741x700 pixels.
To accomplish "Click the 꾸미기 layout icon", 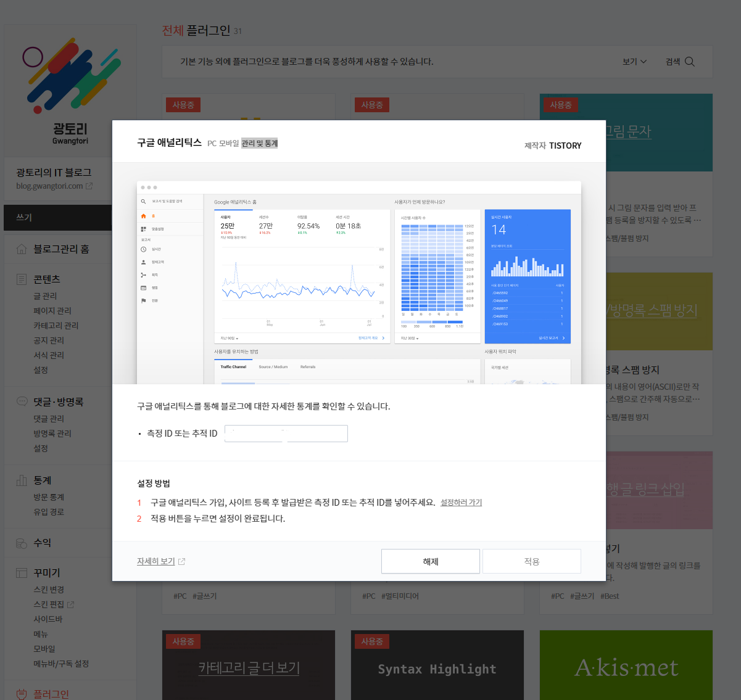I will click(x=22, y=573).
